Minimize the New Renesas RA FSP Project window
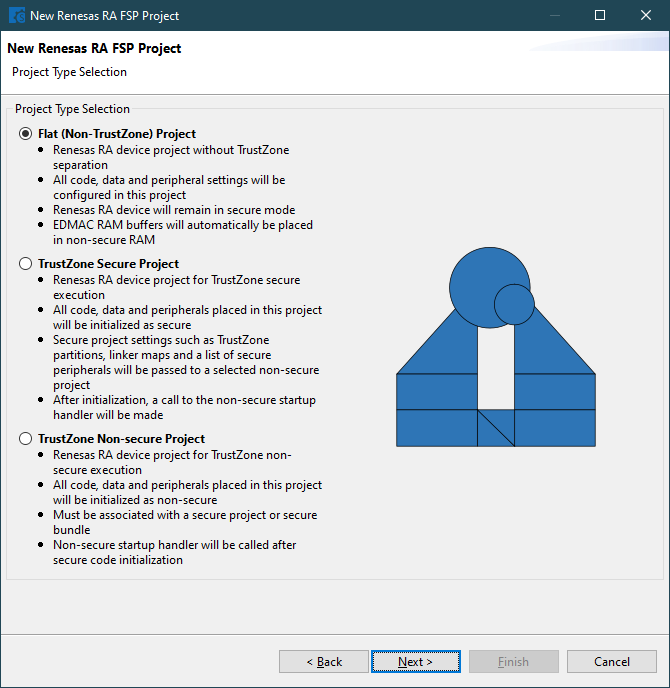 coord(553,16)
